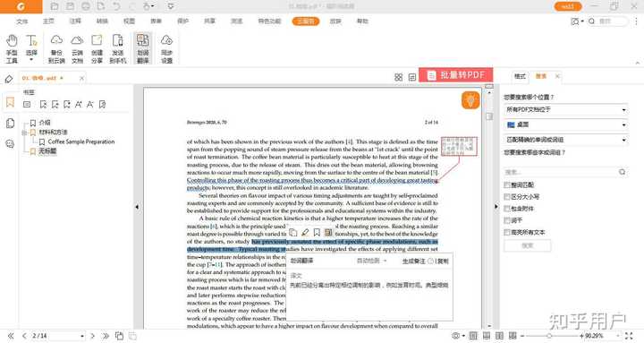Click the zoom in plus button

point(581,336)
